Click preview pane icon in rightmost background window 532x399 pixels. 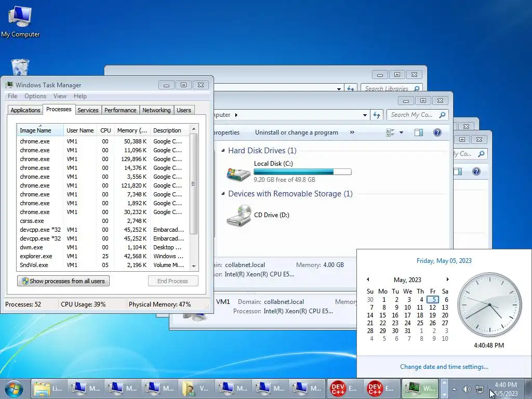coord(458,171)
